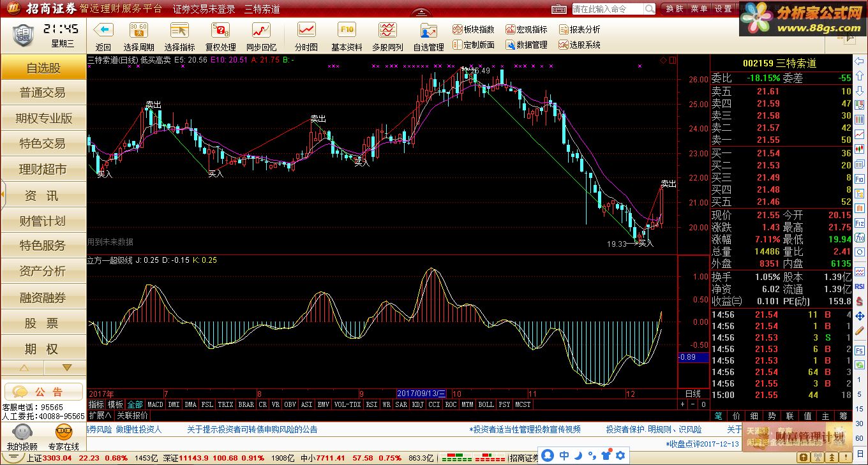Open 选择指标 indicator picker icon
The width and height of the screenshot is (868, 465).
pyautogui.click(x=179, y=30)
